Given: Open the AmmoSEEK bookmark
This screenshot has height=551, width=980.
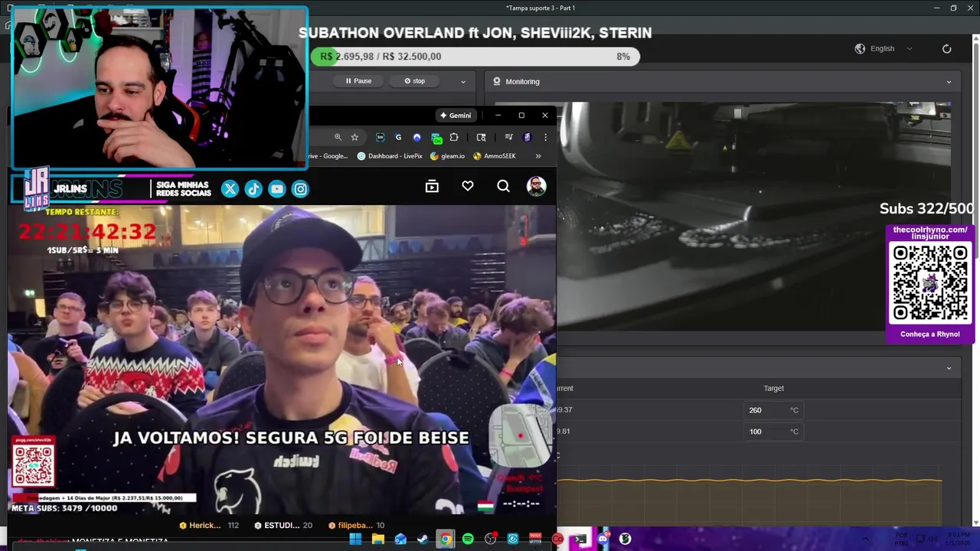Looking at the screenshot, I should coord(495,156).
